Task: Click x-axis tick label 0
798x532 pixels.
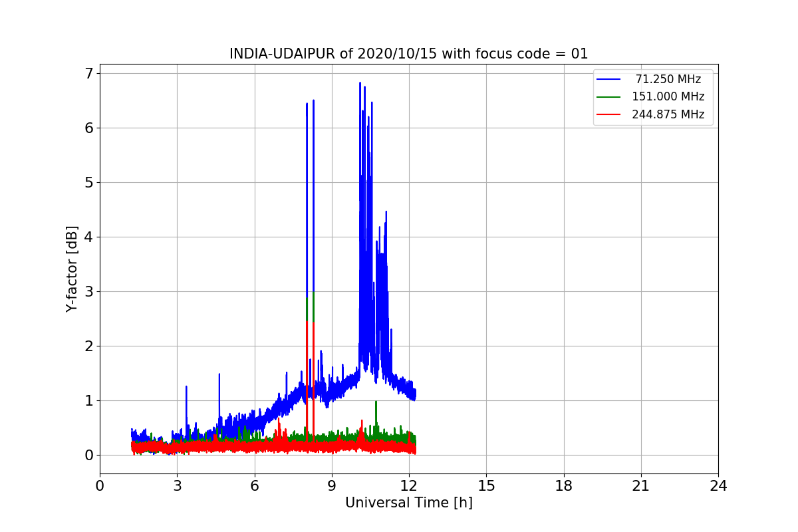Action: (x=100, y=486)
